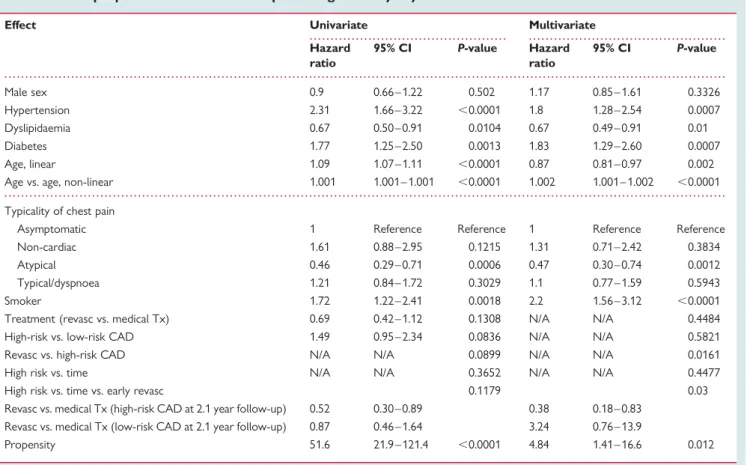Click the 'Age, linear' row label
The image size is (750, 465).
30,164
